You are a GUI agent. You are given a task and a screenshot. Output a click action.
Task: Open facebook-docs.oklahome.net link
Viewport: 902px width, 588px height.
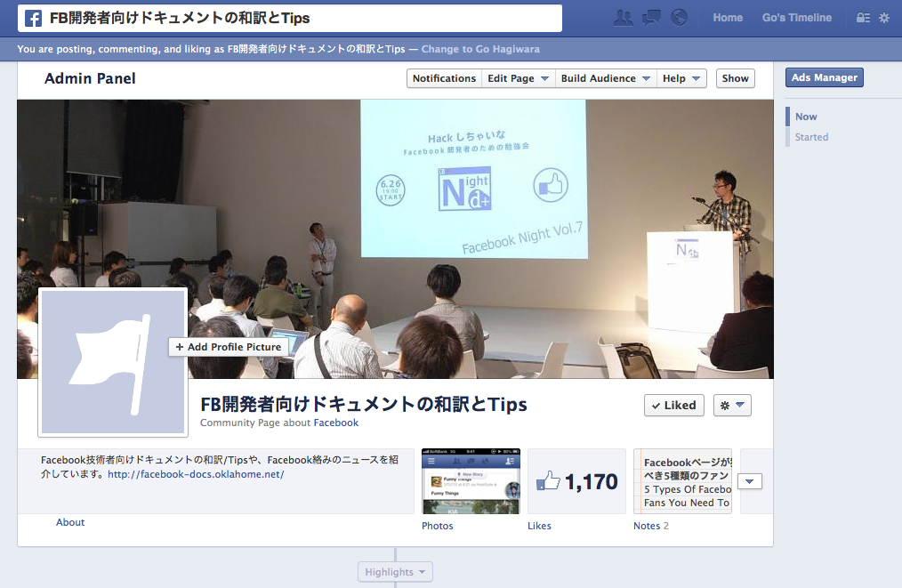[x=196, y=475]
